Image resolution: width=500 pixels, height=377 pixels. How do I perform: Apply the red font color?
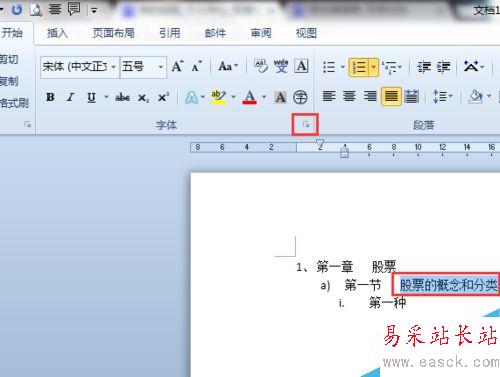tap(250, 97)
